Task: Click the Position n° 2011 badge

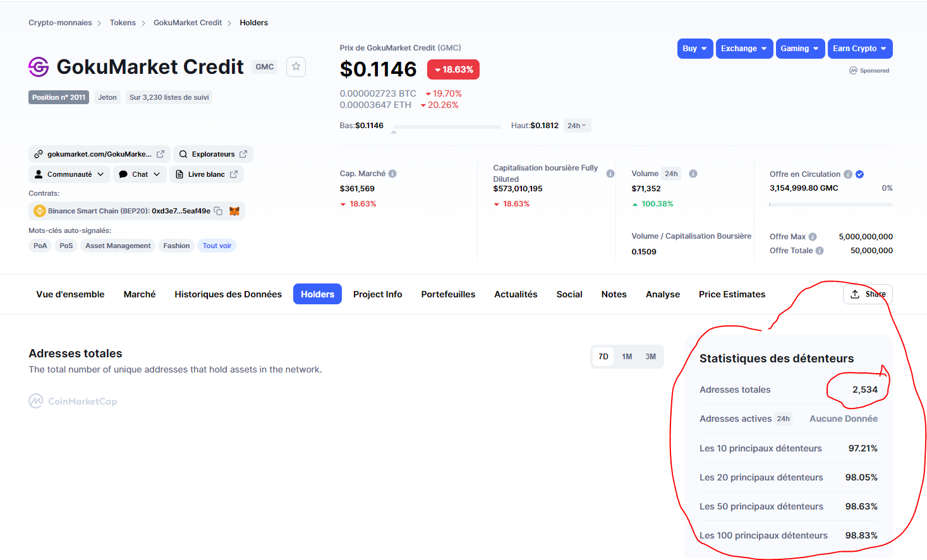Action: [59, 97]
